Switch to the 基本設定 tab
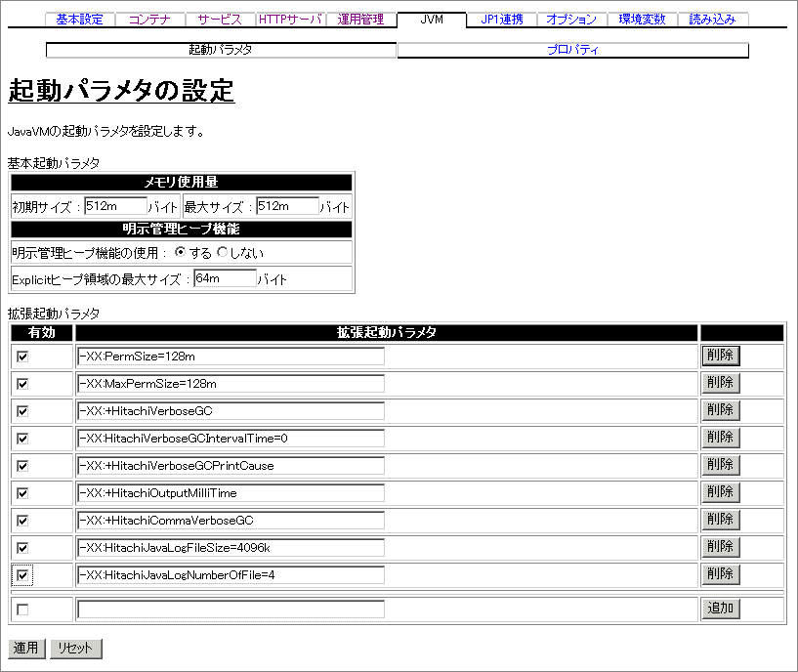Image resolution: width=798 pixels, height=672 pixels. [79, 19]
